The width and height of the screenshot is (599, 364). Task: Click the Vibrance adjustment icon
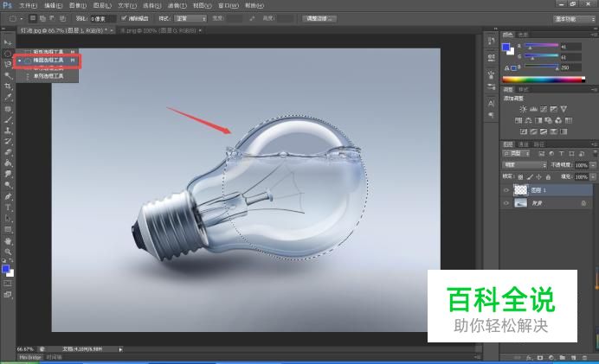click(564, 109)
